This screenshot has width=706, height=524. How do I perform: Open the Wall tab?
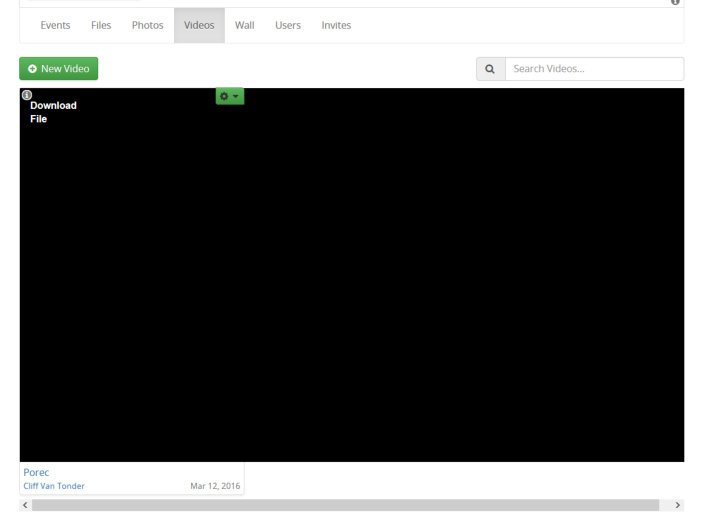click(x=244, y=25)
